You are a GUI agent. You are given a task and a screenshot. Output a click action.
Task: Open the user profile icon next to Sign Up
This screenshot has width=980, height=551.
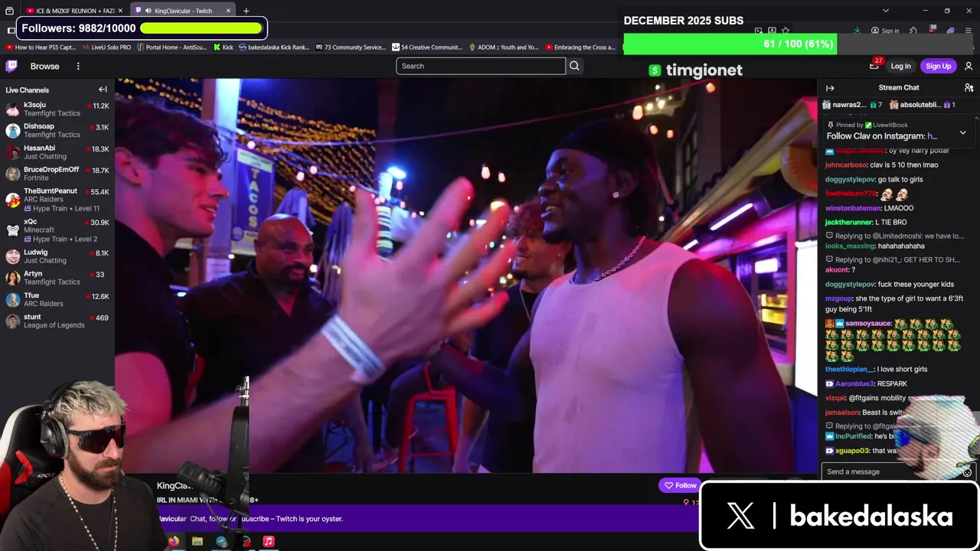click(969, 66)
